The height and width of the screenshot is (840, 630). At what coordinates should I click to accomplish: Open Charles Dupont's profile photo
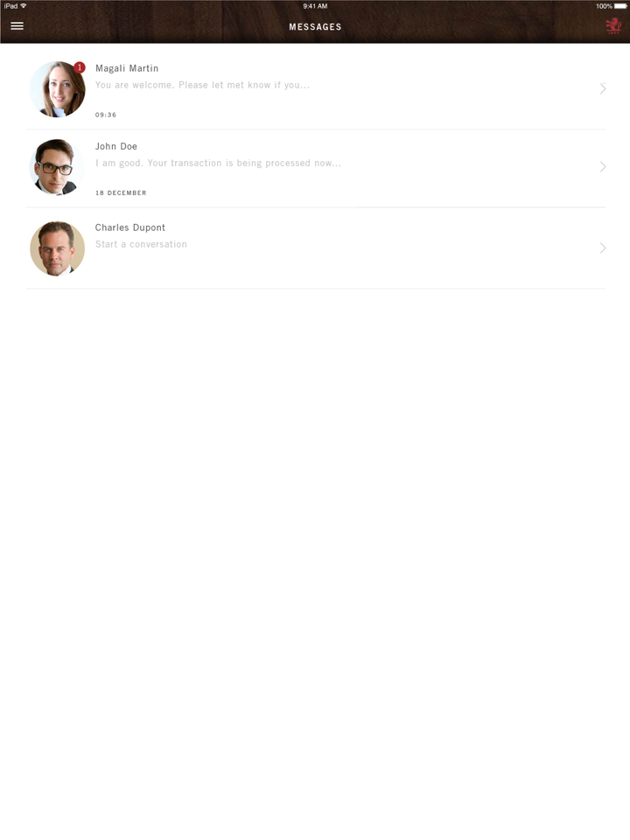click(58, 248)
